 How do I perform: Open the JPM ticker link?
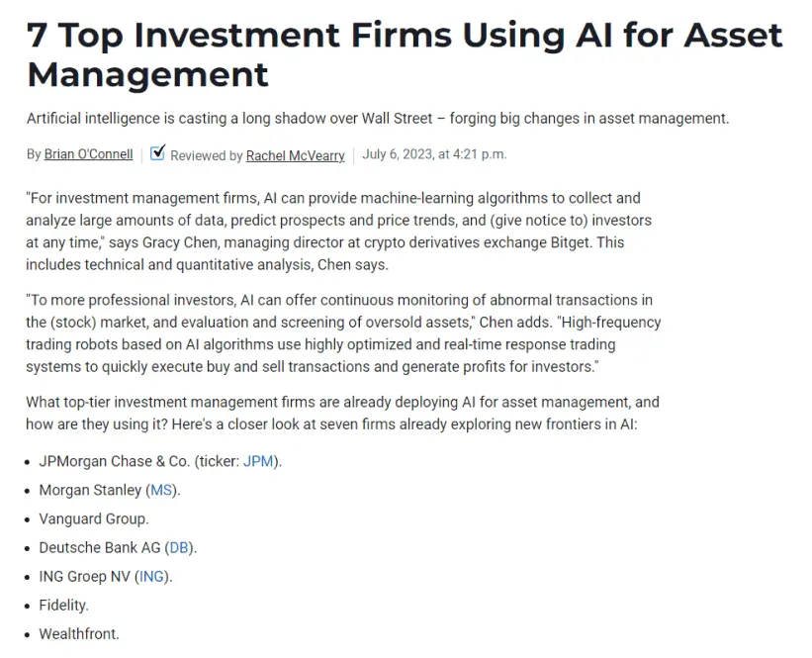258,461
